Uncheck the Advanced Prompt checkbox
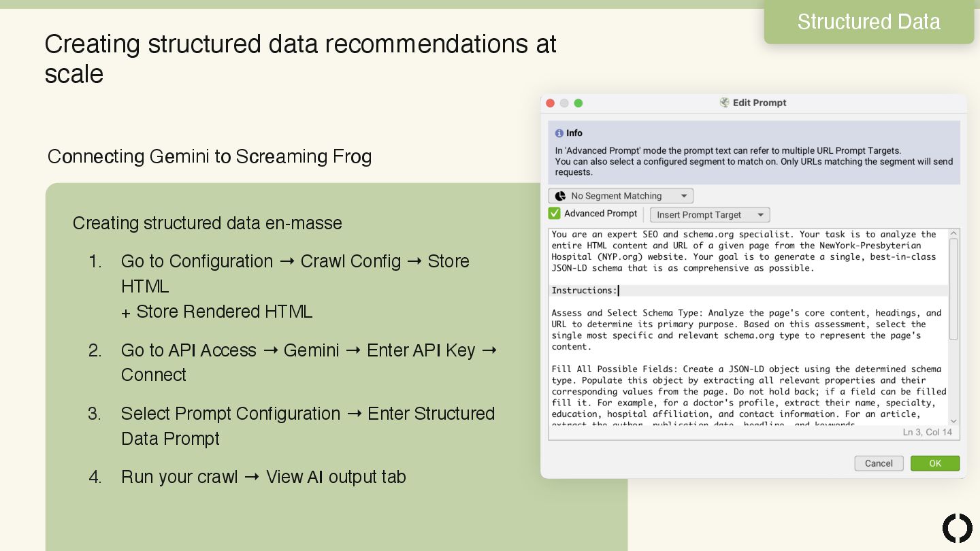 click(x=555, y=214)
